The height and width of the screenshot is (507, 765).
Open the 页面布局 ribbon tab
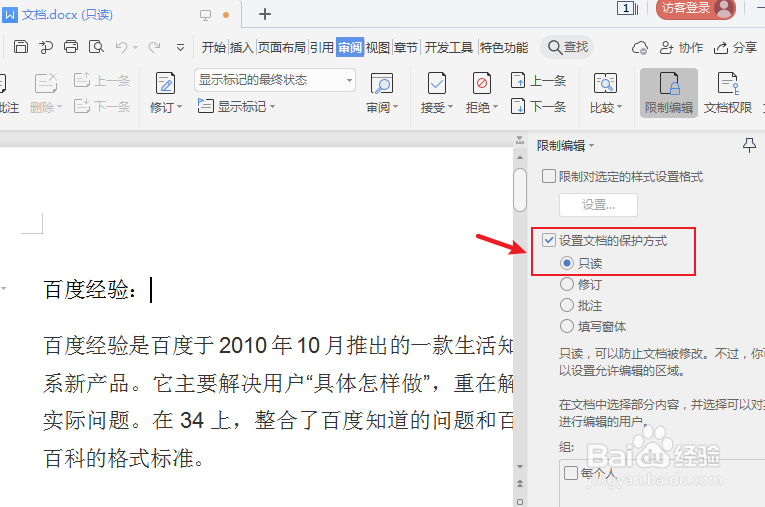(x=282, y=47)
